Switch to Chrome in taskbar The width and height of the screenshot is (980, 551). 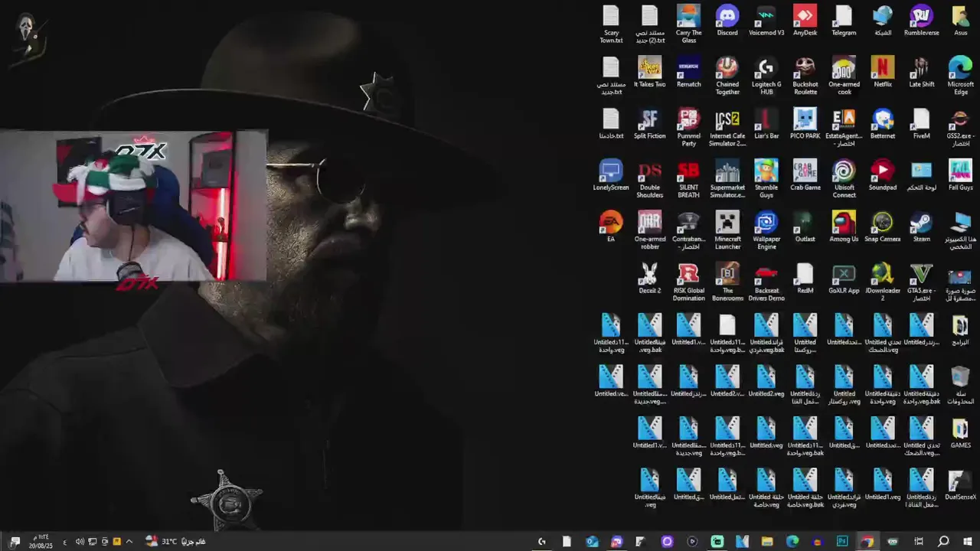[x=867, y=541]
